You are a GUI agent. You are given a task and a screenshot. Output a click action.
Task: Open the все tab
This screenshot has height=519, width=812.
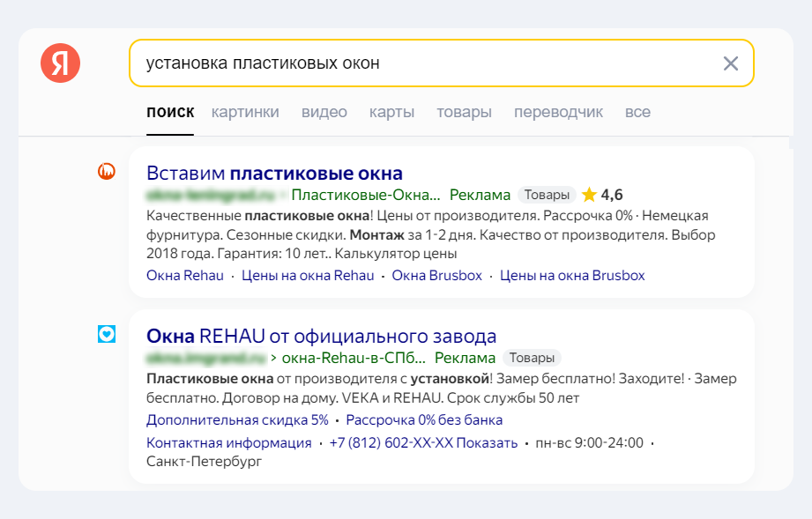point(637,112)
